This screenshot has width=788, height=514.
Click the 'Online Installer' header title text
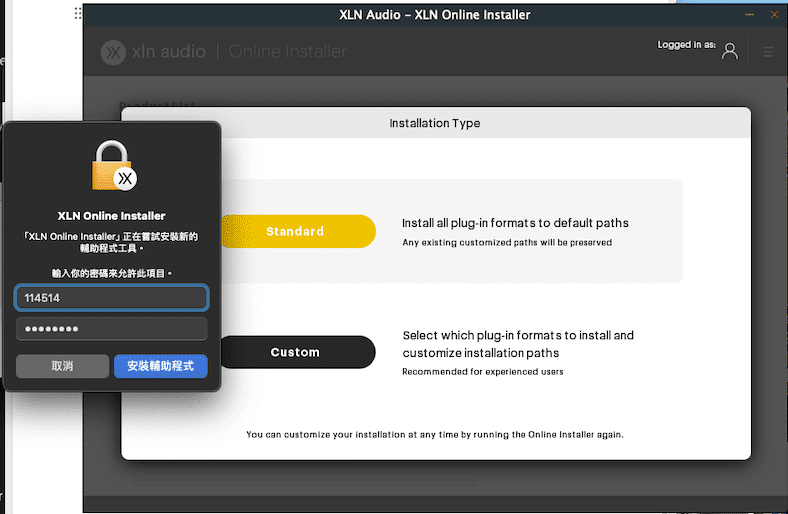[287, 51]
